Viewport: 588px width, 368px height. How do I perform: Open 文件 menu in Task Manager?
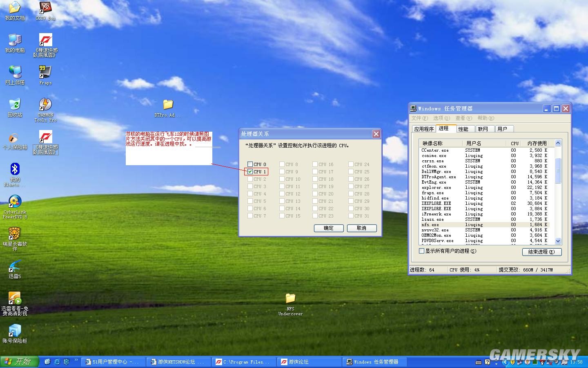420,118
